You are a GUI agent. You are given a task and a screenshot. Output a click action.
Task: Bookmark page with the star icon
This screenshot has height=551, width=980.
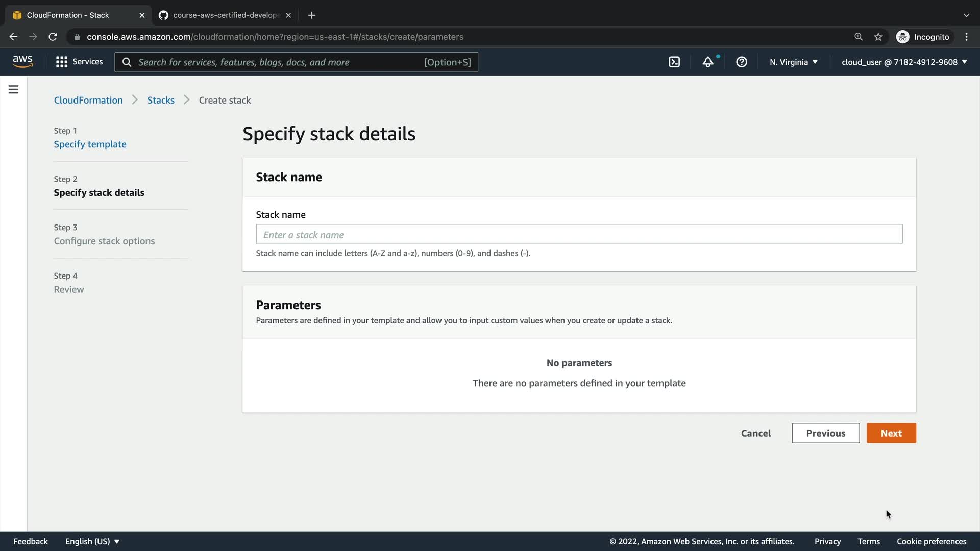point(878,37)
